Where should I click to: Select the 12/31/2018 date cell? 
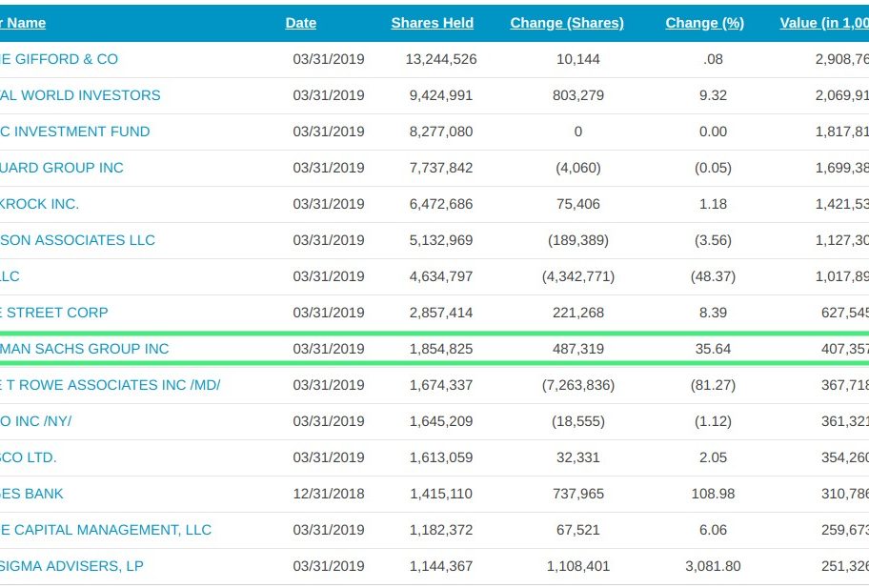pyautogui.click(x=329, y=494)
